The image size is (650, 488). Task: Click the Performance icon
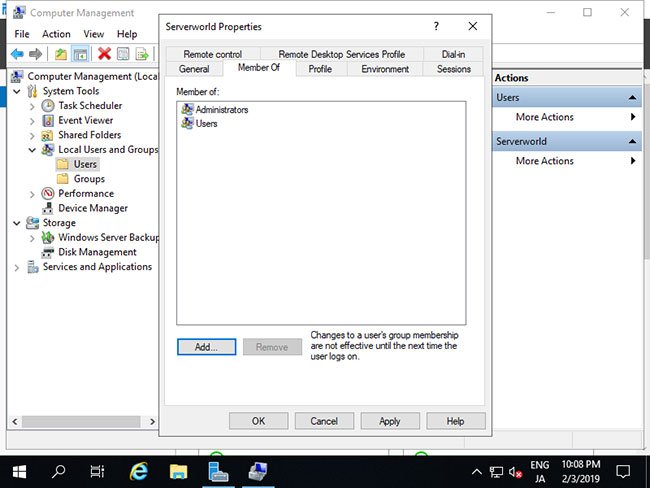coord(48,193)
